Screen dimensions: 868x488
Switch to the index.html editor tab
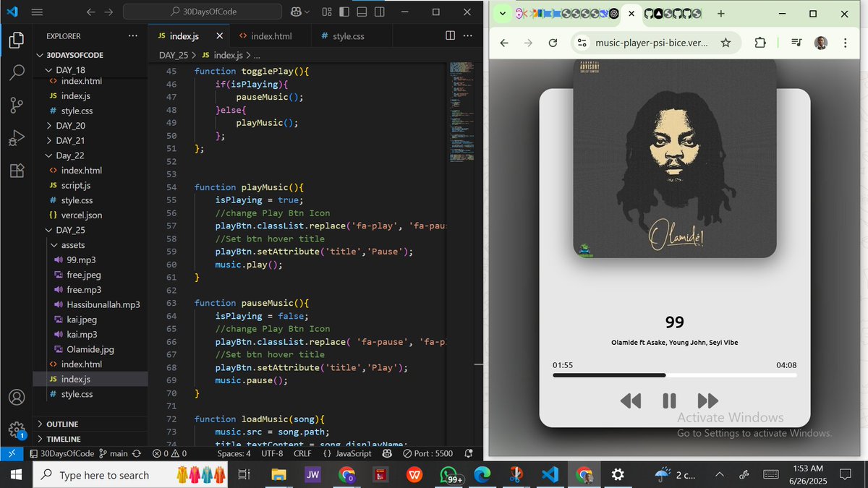click(x=271, y=35)
